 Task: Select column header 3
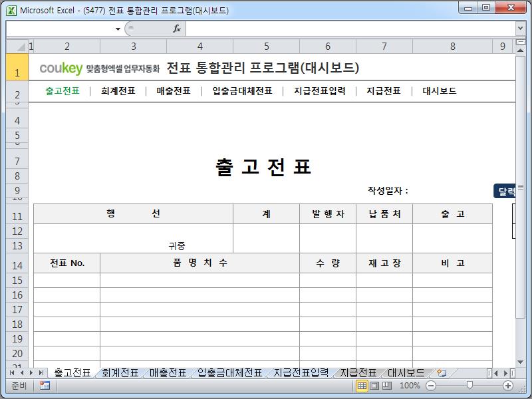(x=134, y=46)
